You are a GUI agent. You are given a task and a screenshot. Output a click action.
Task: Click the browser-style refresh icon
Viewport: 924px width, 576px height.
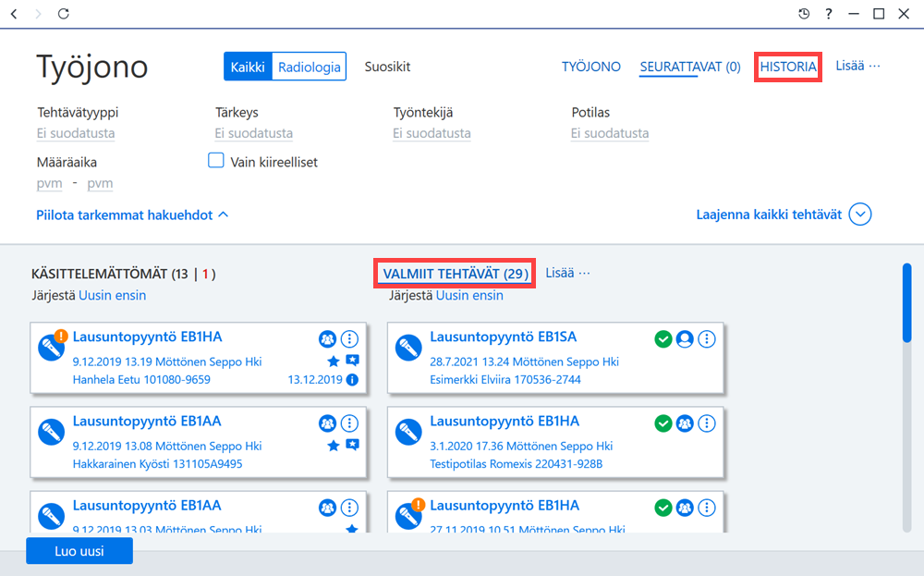(63, 14)
